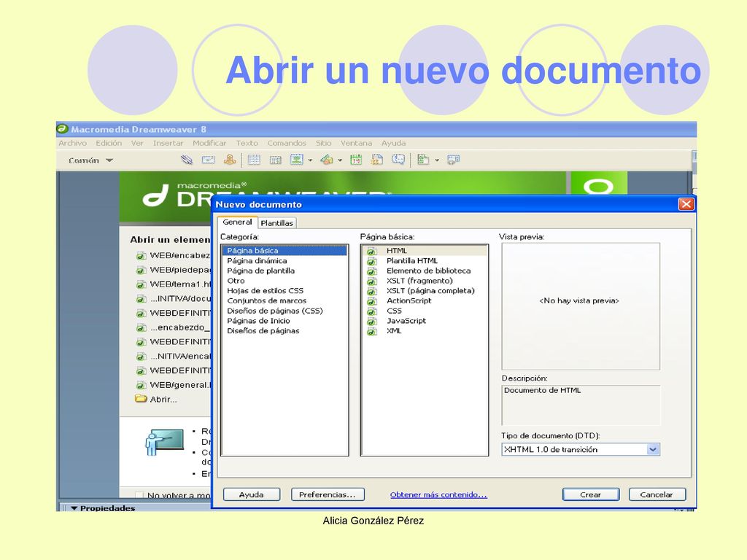Open recent file "WEB/tema1" on start page
Screen dimensions: 747x560
174,284
